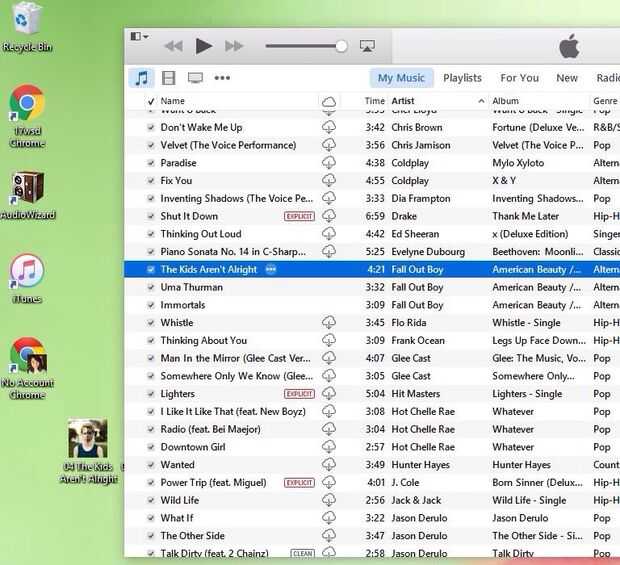Download Don't Wake Me Up from iCloud

pyautogui.click(x=329, y=127)
